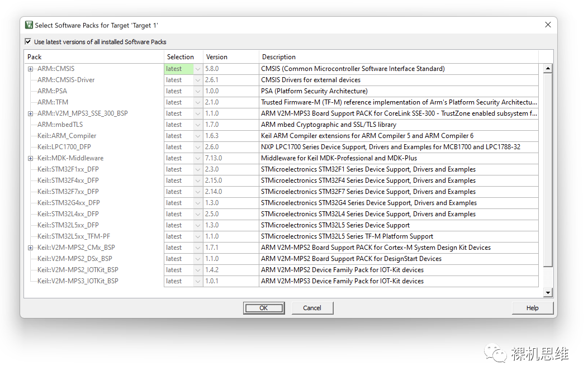Open the selection dropdown for Keil::V2M-MPS2_DSx_BSP
This screenshot has width=588, height=380.
point(198,259)
